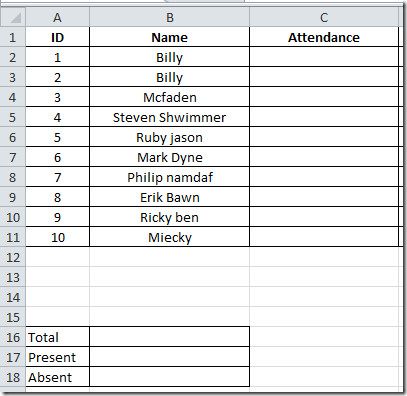Click the Select All corner triangle
The height and width of the screenshot is (396, 407).
[x=13, y=17]
